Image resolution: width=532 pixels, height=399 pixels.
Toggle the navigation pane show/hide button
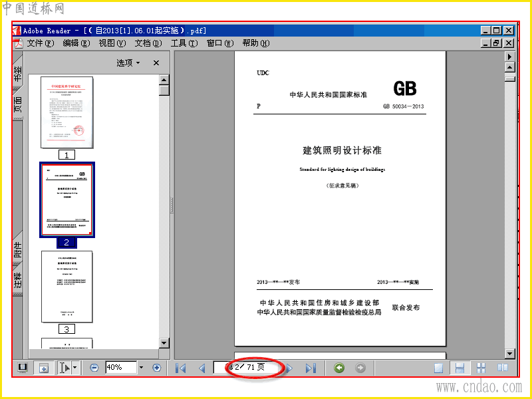pyautogui.click(x=23, y=368)
